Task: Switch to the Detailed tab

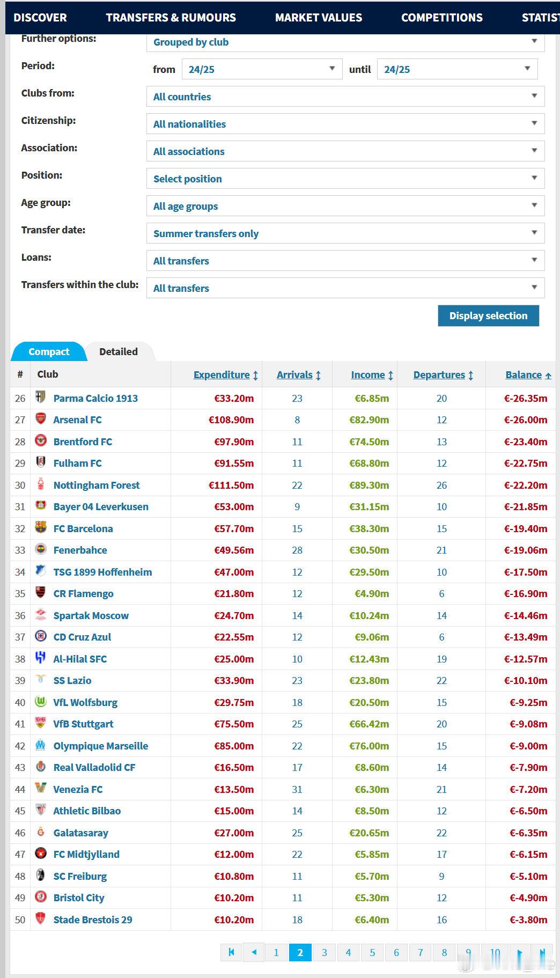Action: point(119,351)
